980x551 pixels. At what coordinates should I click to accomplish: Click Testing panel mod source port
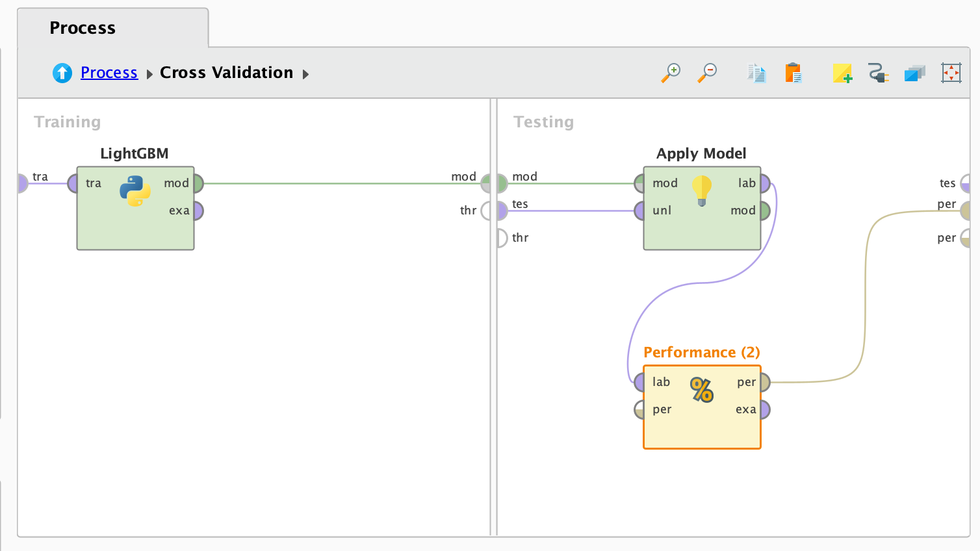pos(502,183)
